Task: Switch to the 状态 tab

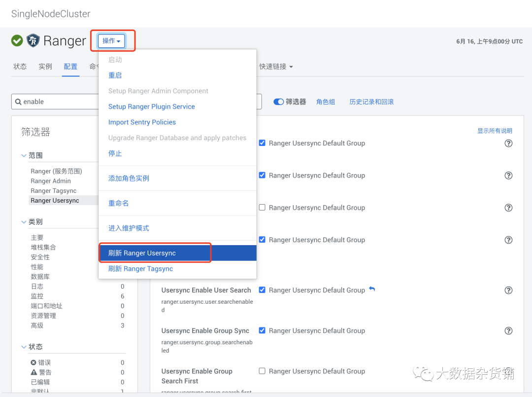Action: coord(20,67)
